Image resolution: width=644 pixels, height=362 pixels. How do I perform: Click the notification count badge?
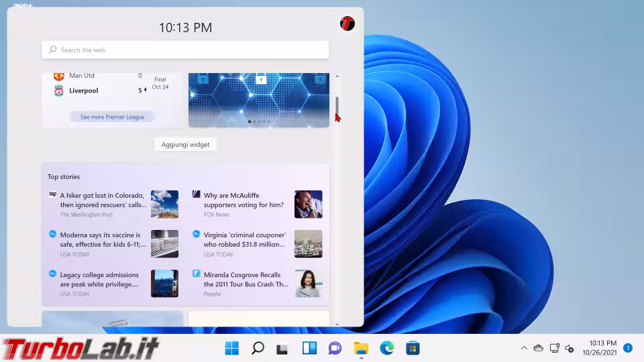pos(627,348)
